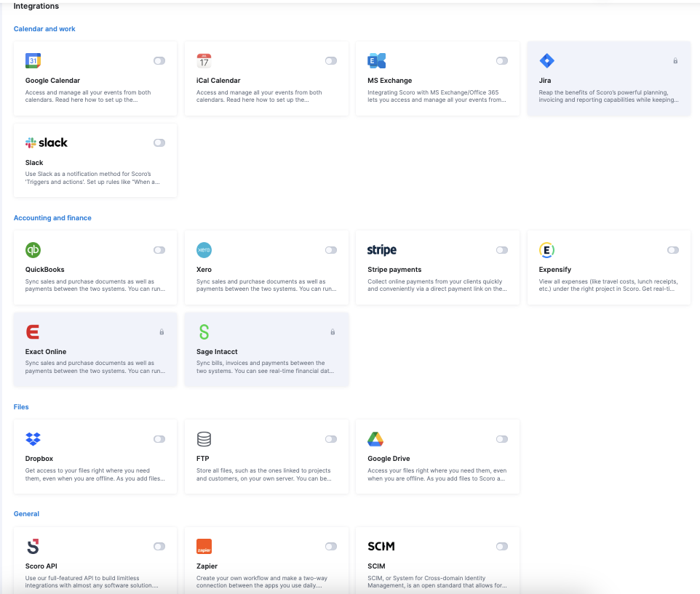This screenshot has width=700, height=594.
Task: Click the Slack logo
Action: click(x=47, y=143)
